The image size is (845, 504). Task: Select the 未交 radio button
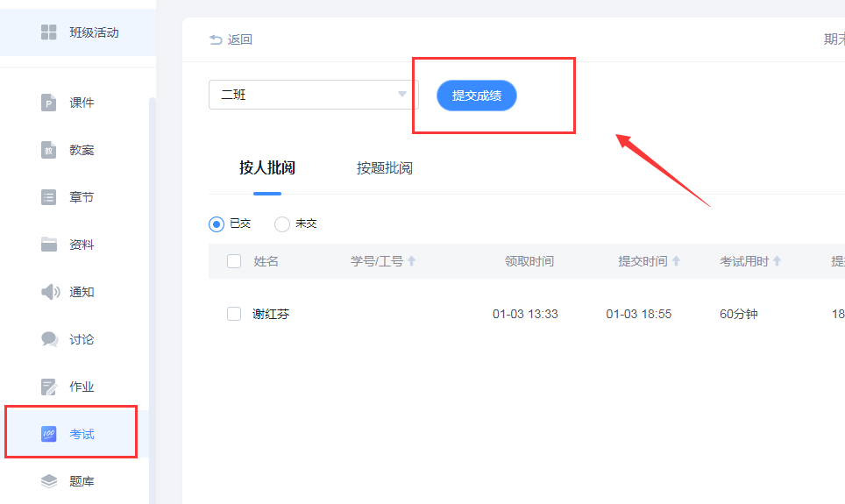pyautogui.click(x=282, y=224)
